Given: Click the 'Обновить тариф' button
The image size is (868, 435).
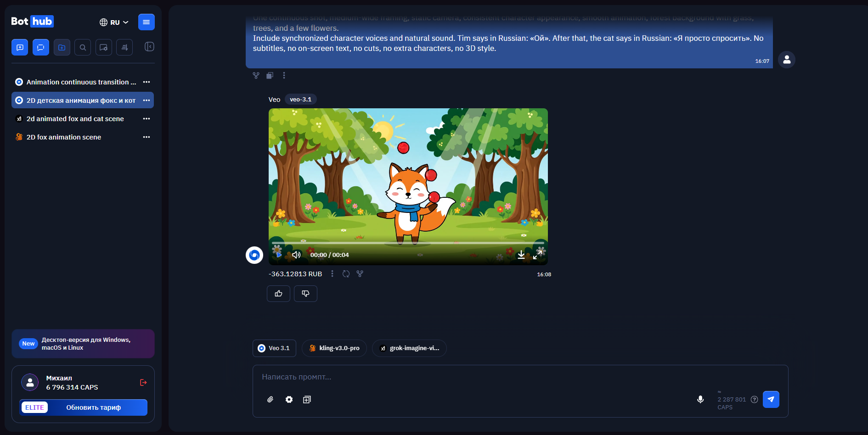Looking at the screenshot, I should point(94,407).
